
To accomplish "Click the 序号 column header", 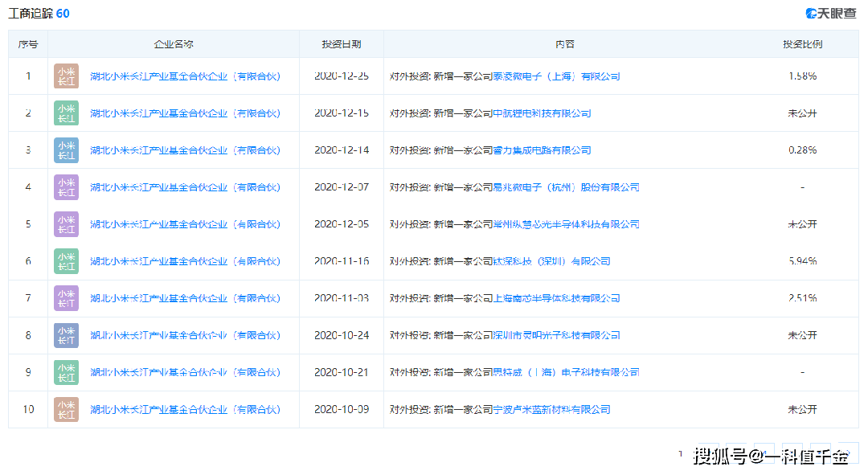I will [x=28, y=44].
